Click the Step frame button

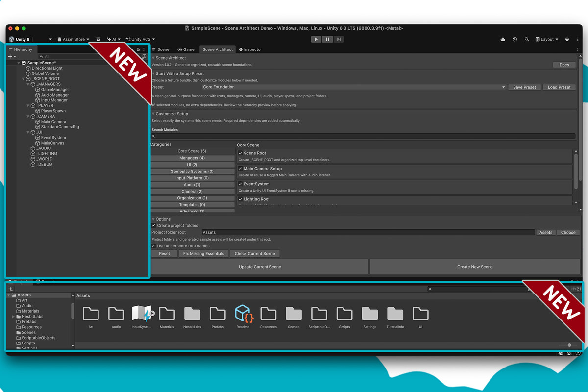click(339, 39)
